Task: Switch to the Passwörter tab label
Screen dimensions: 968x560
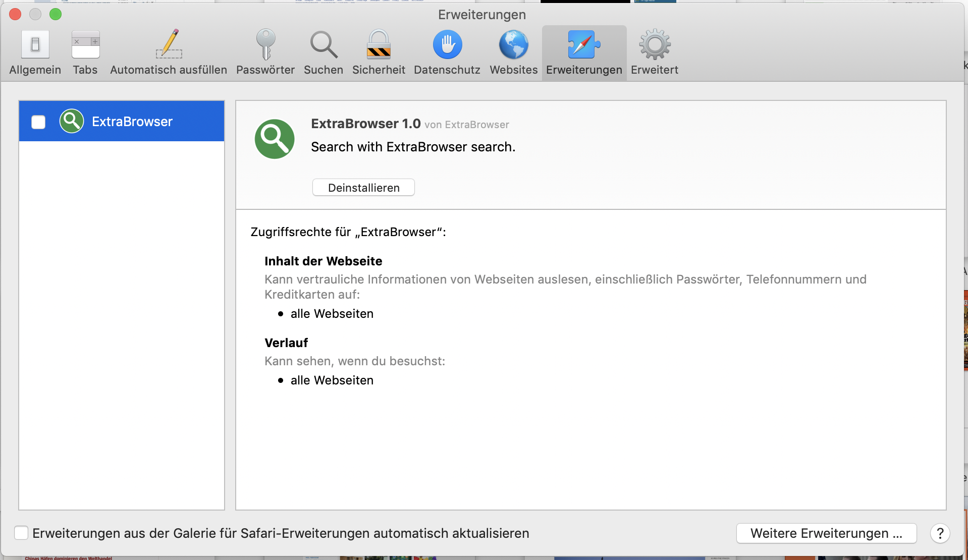Action: click(265, 70)
